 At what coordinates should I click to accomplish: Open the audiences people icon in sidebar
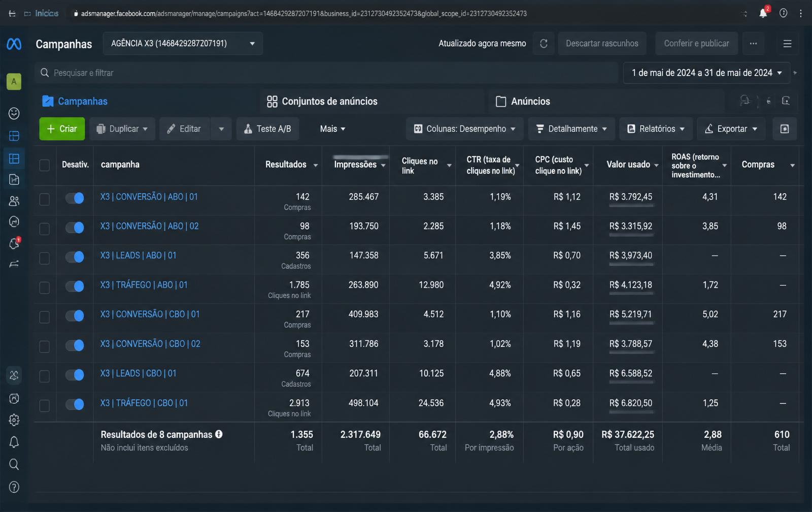(x=14, y=201)
